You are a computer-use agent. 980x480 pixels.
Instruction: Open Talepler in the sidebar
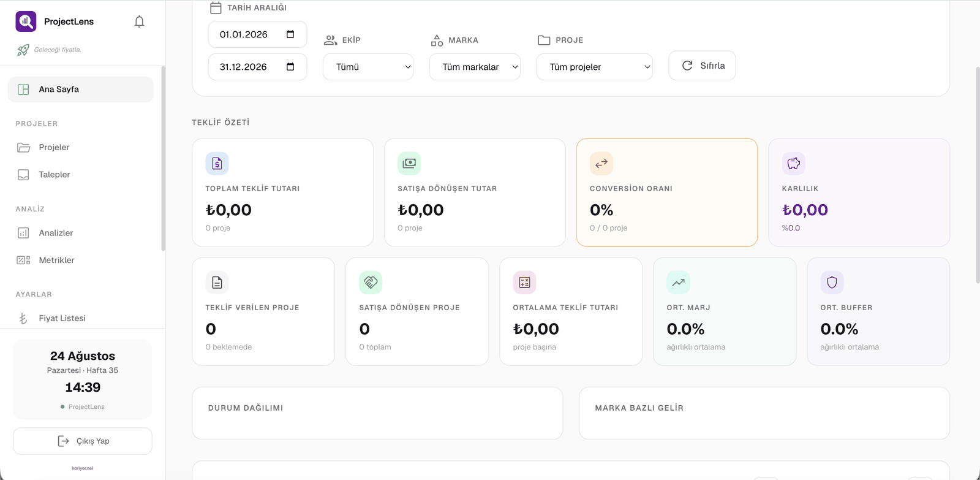tap(81, 175)
